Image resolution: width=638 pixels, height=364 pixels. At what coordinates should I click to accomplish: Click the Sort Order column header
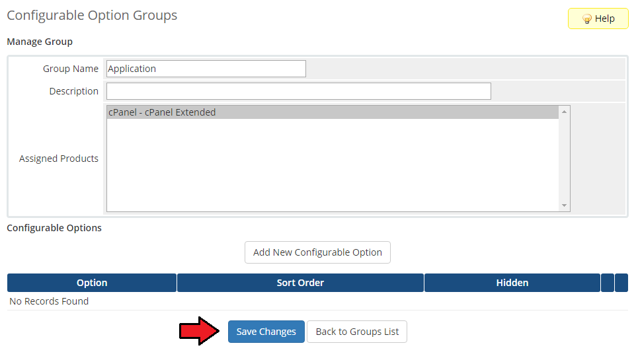300,283
